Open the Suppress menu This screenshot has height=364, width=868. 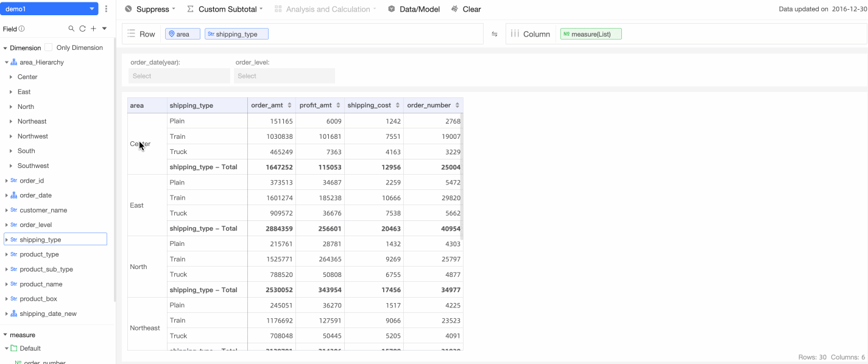[150, 9]
